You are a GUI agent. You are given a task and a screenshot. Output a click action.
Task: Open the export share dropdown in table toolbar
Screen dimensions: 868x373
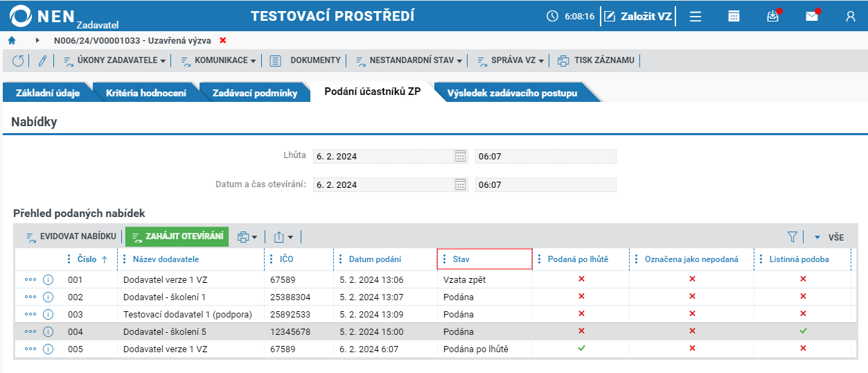point(283,237)
